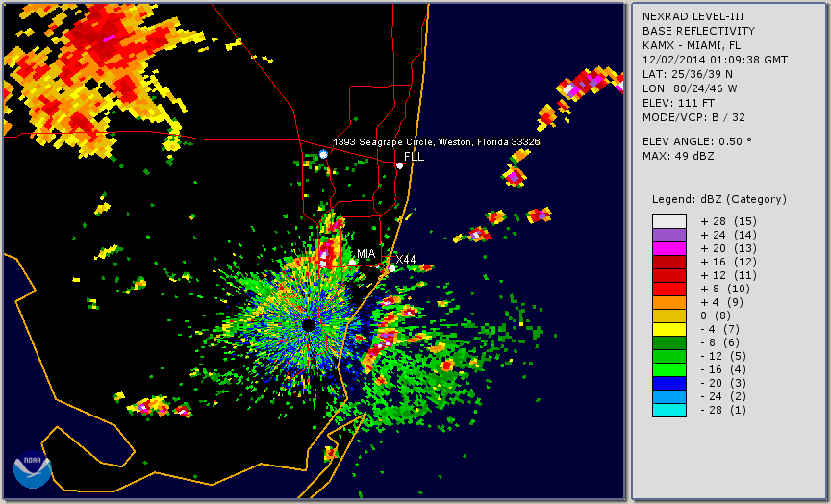Click the 'NEXRAD LEVEL-III' title text
831x504 pixels.
pos(693,16)
